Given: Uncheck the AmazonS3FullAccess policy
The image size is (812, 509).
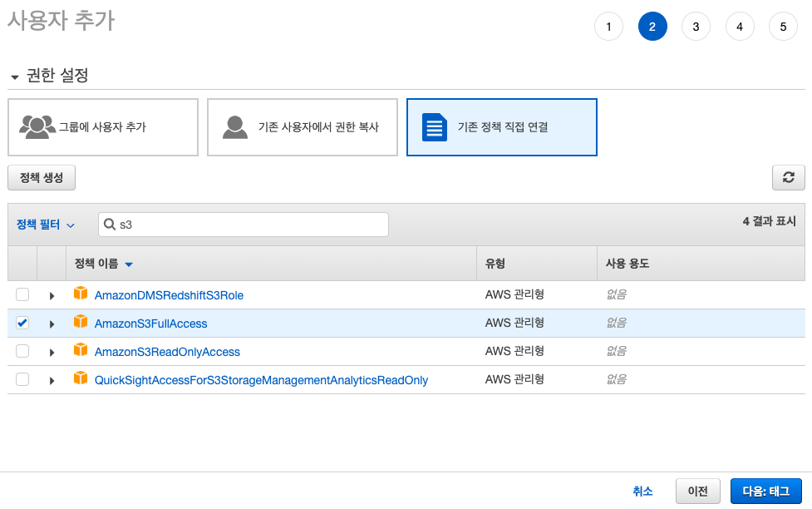Looking at the screenshot, I should (x=22, y=323).
